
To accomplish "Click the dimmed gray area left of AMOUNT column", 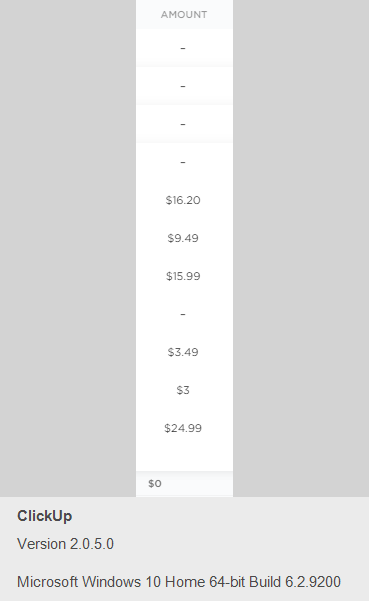I will tap(68, 248).
